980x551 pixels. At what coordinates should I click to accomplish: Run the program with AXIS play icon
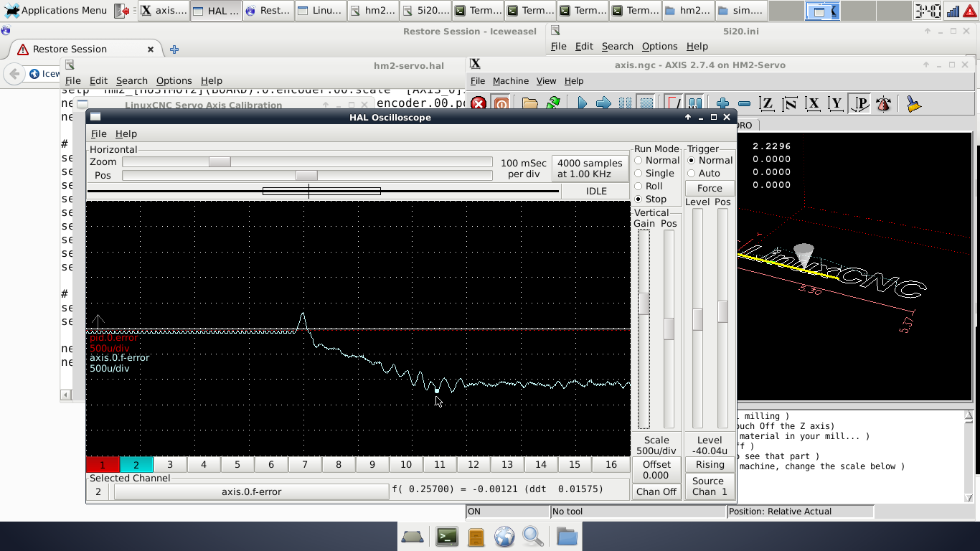(x=582, y=104)
